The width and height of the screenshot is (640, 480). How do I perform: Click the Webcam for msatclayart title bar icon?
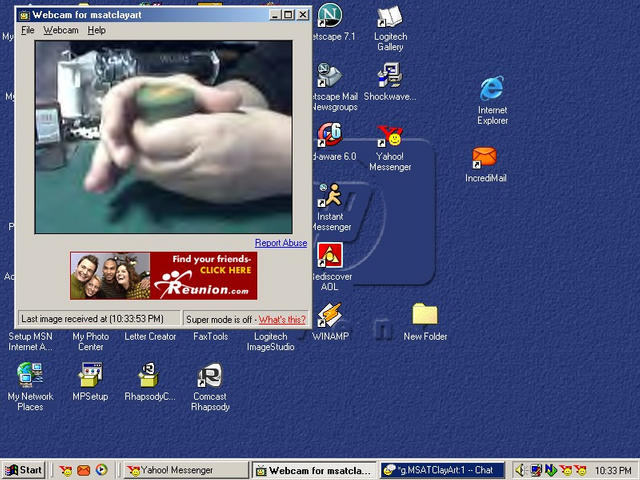(24, 15)
